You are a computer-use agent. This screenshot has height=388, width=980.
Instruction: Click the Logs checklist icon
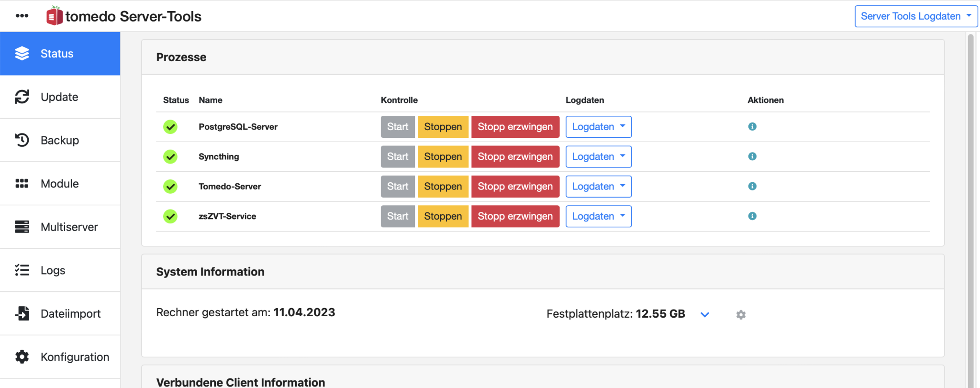22,270
